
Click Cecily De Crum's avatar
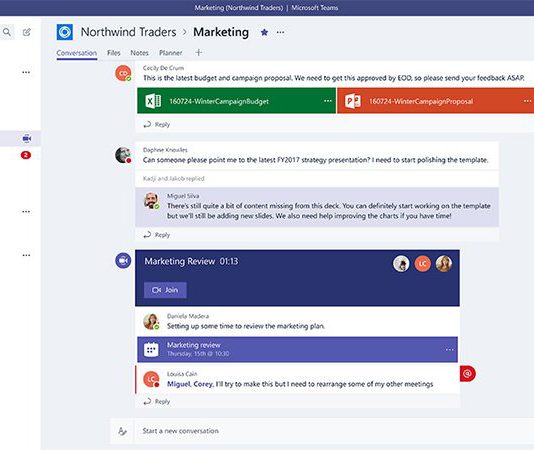click(x=123, y=73)
